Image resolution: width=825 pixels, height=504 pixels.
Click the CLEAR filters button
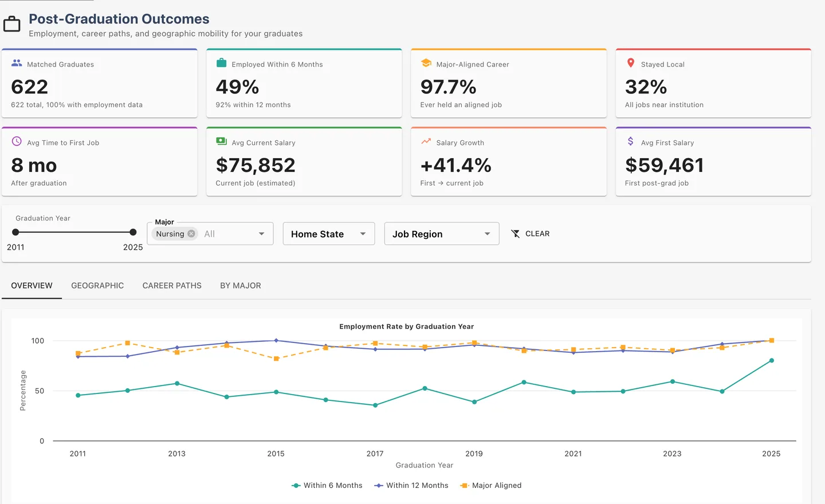click(x=531, y=234)
